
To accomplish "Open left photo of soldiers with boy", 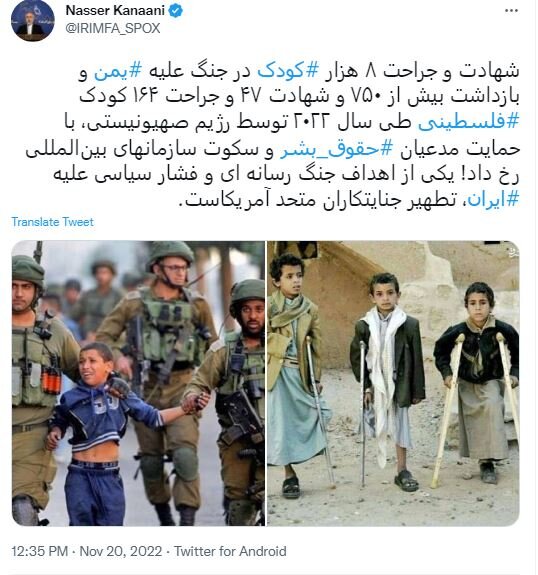I will [138, 383].
